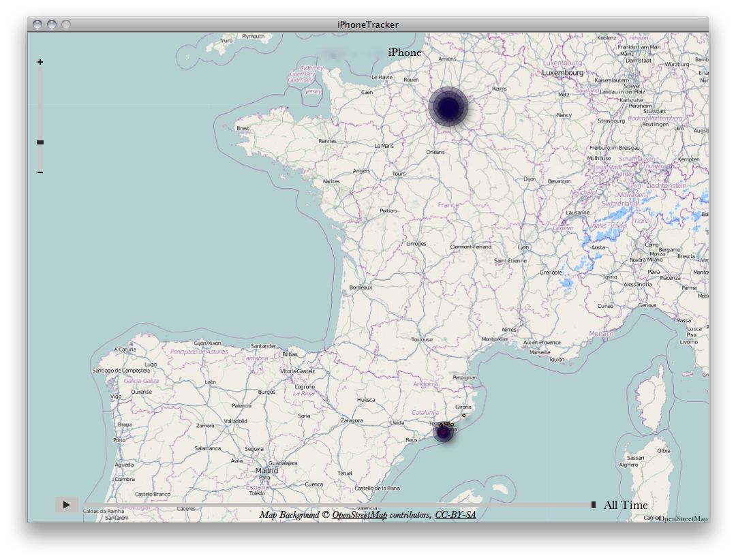Click the timeline slider end handle
Image resolution: width=736 pixels, height=560 pixels.
[594, 505]
